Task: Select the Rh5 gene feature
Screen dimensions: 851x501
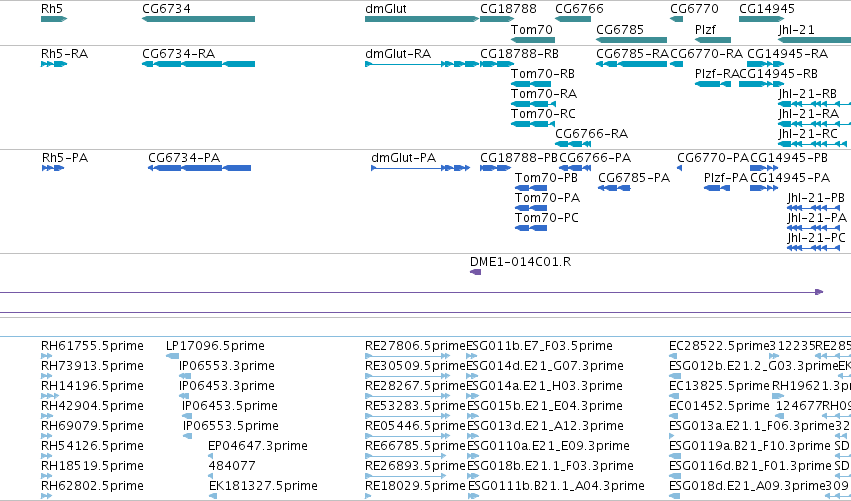Action: point(54,19)
